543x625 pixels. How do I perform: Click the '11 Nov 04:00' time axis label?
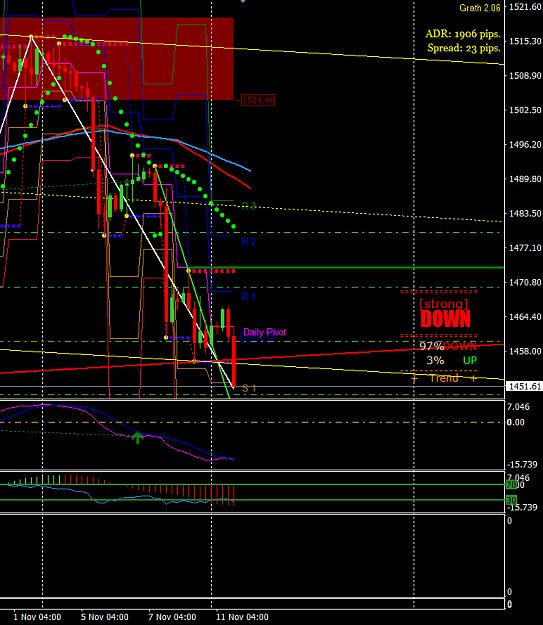point(242,617)
